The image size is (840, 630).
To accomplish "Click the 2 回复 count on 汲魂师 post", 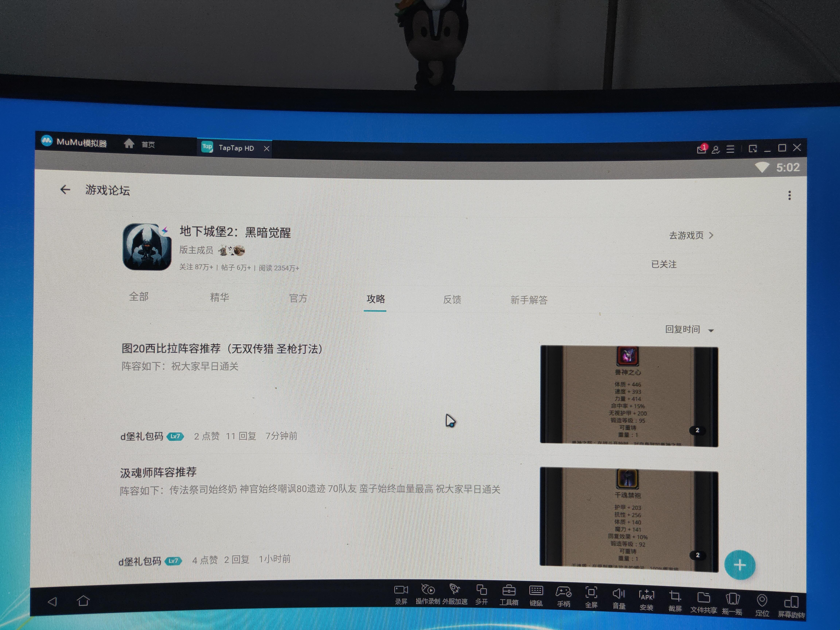I will 237,559.
